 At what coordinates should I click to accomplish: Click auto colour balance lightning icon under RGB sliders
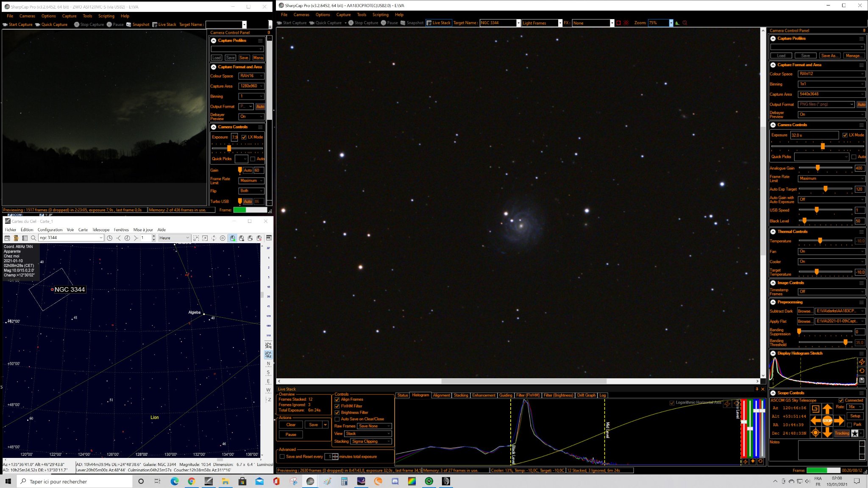coord(746,461)
